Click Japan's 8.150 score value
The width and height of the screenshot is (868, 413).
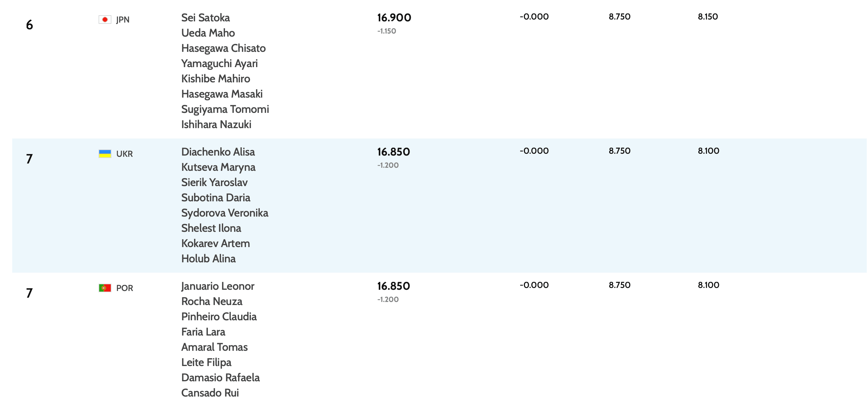pos(707,16)
